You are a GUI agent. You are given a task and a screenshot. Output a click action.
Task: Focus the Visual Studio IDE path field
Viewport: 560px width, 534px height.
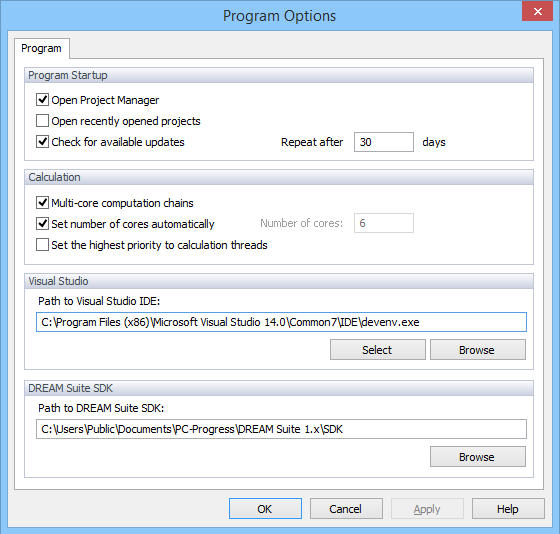click(281, 322)
